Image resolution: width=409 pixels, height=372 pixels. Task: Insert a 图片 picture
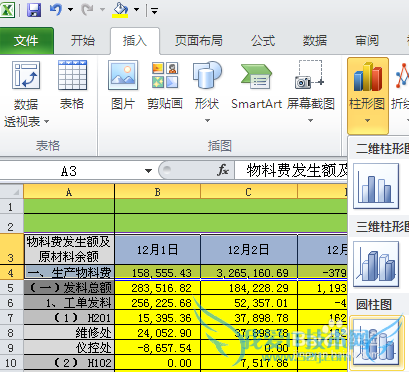coord(123,86)
